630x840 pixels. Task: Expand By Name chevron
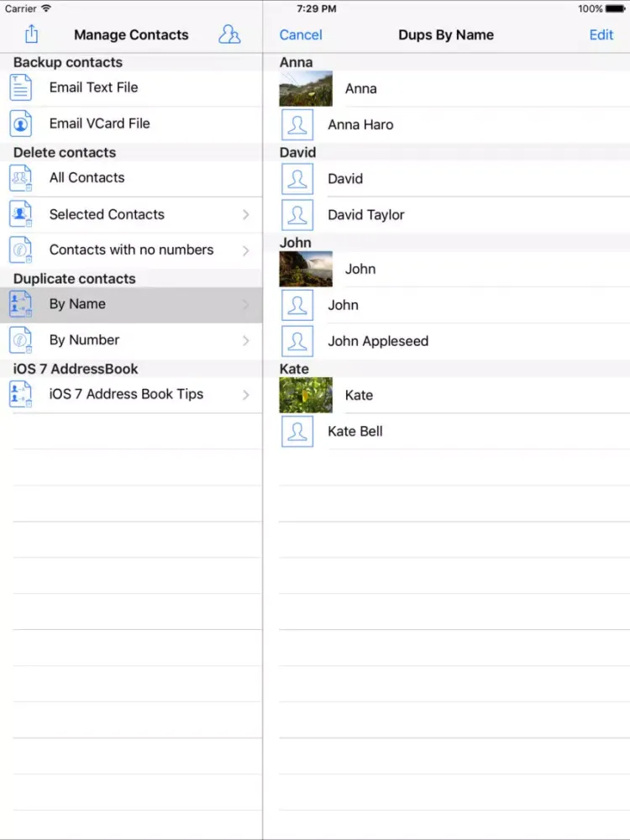pos(246,304)
